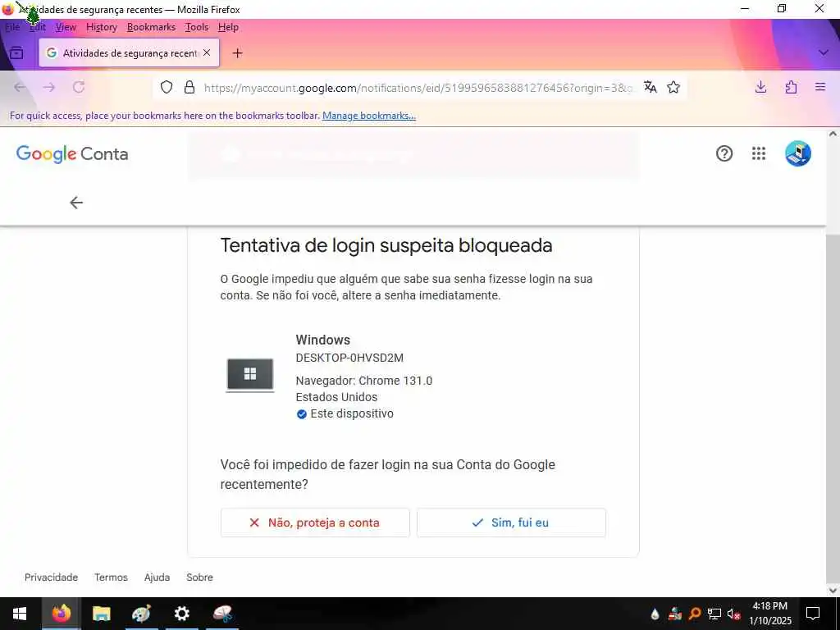Click the Google Conta logo
The width and height of the screenshot is (840, 630).
click(x=72, y=154)
